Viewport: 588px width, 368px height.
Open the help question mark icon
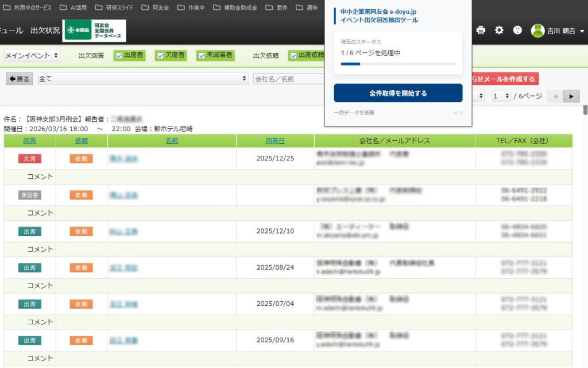(517, 30)
